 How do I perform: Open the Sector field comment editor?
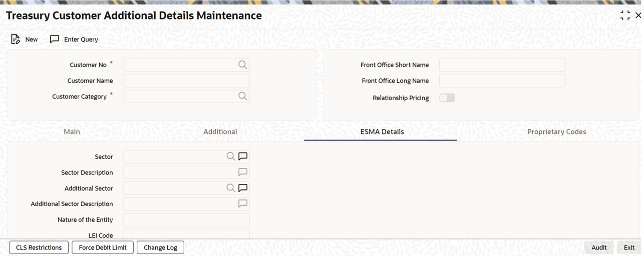pos(243,156)
